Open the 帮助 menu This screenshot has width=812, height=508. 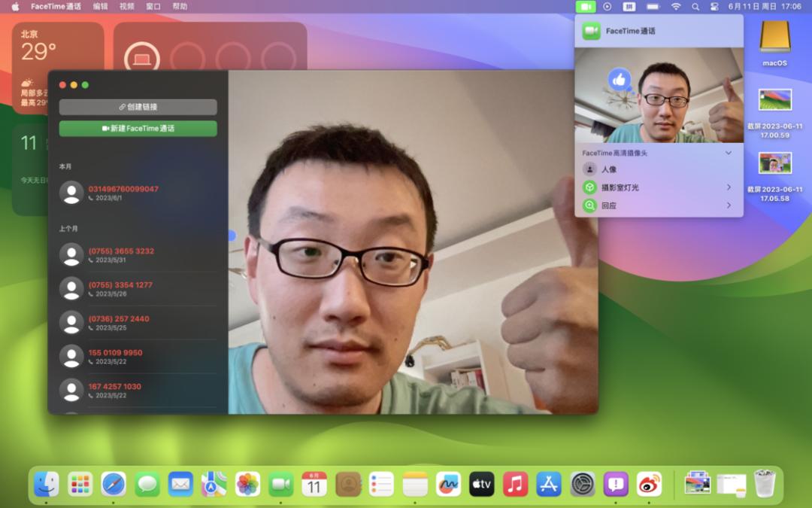coord(180,7)
